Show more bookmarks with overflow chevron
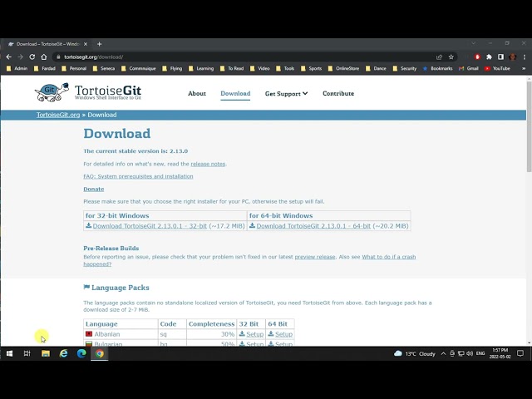 pos(524,68)
